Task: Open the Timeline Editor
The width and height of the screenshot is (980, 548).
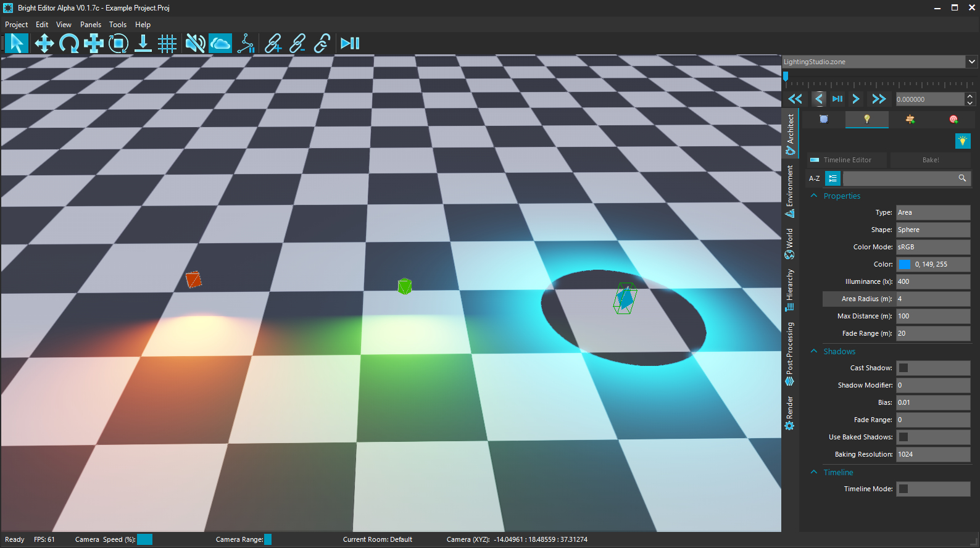Action: coord(847,160)
